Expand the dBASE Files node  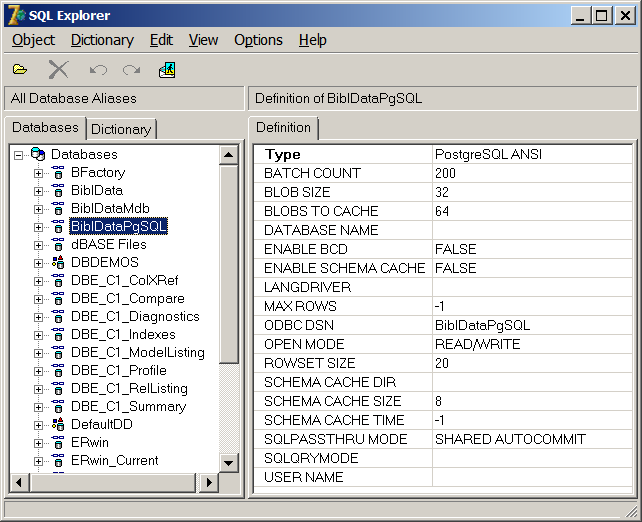38,245
